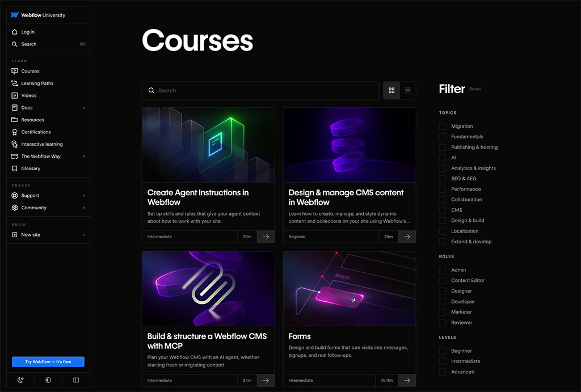Check the Fundamentals topic filter
The width and height of the screenshot is (581, 392).
click(x=443, y=137)
